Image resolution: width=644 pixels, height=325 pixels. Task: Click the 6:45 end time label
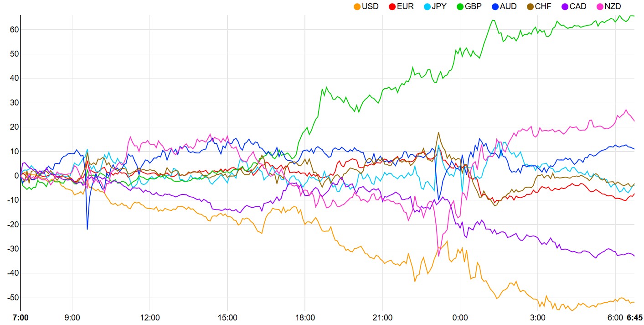pyautogui.click(x=634, y=317)
